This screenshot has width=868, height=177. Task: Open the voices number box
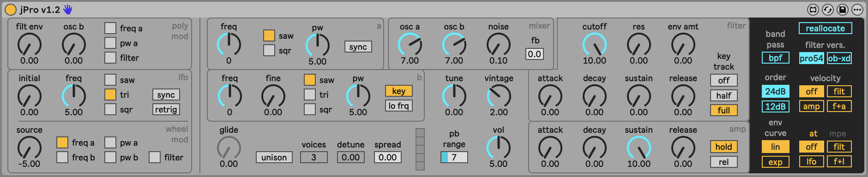tap(313, 157)
